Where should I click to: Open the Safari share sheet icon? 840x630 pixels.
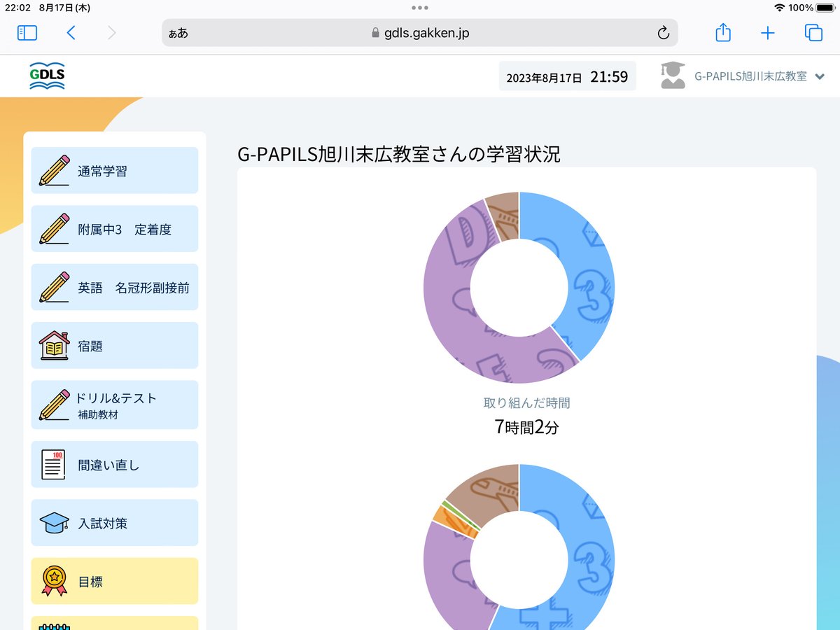pyautogui.click(x=723, y=32)
